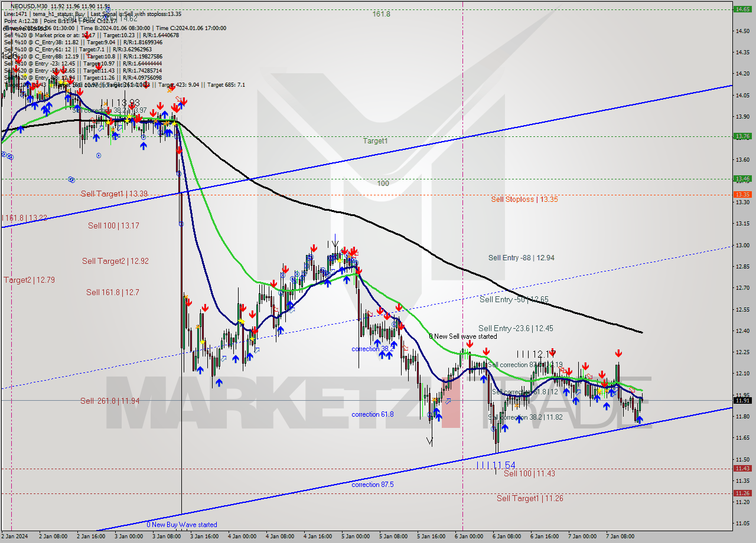Click the 'Sell %10 @ C_Entry38: 11.82' line
This screenshot has height=543, width=756.
pyautogui.click(x=83, y=42)
